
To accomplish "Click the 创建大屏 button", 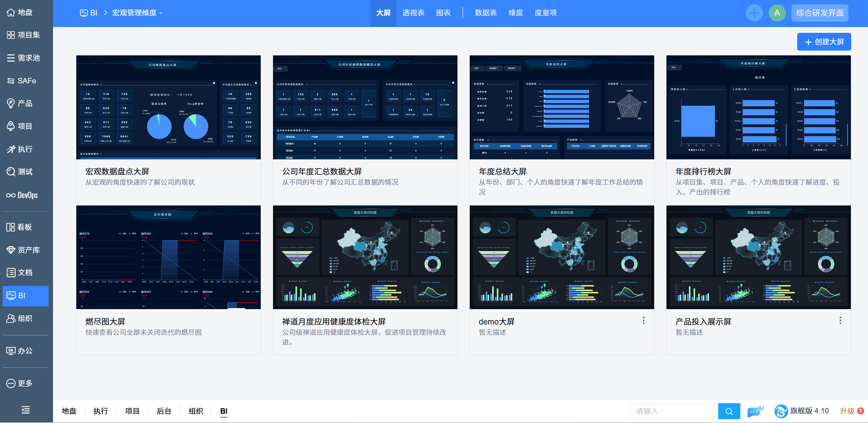I will pyautogui.click(x=824, y=42).
